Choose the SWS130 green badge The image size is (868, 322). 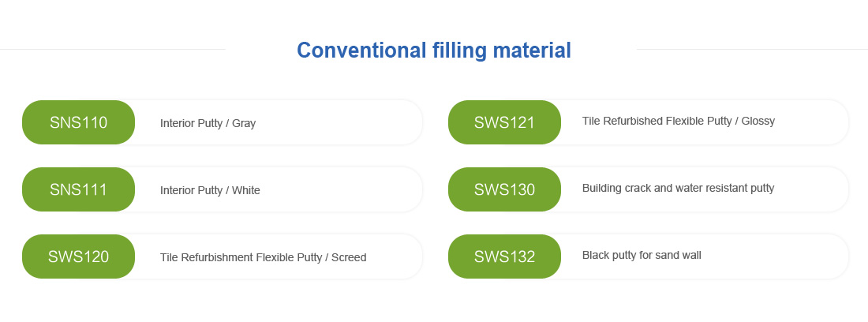[x=504, y=189]
